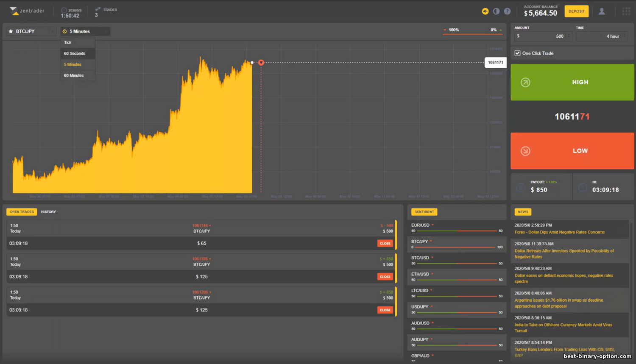
Task: Select AUD/JPY in sentiment list
Action: coord(420,339)
